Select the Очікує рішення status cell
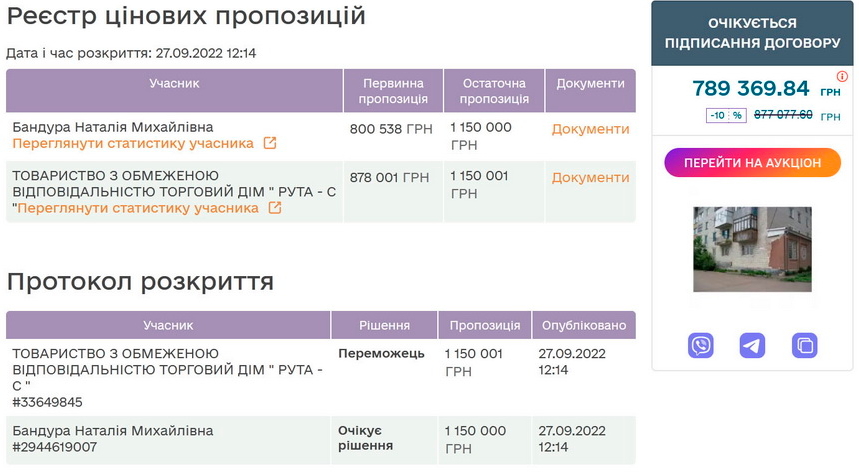The width and height of the screenshot is (859, 476). [x=365, y=438]
